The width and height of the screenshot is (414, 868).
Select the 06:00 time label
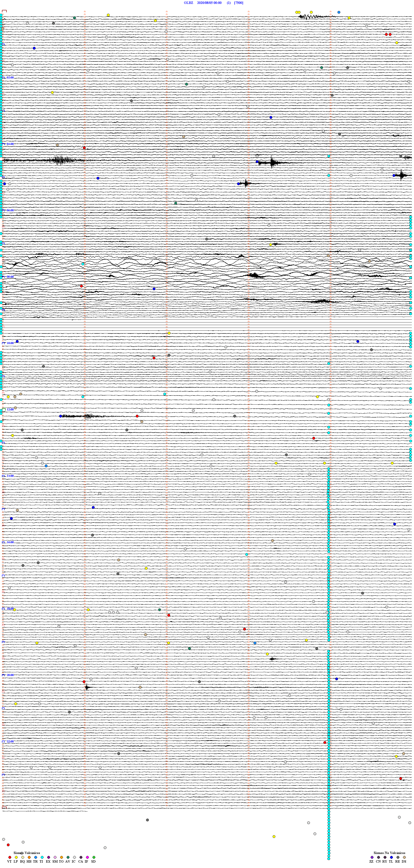click(x=10, y=210)
